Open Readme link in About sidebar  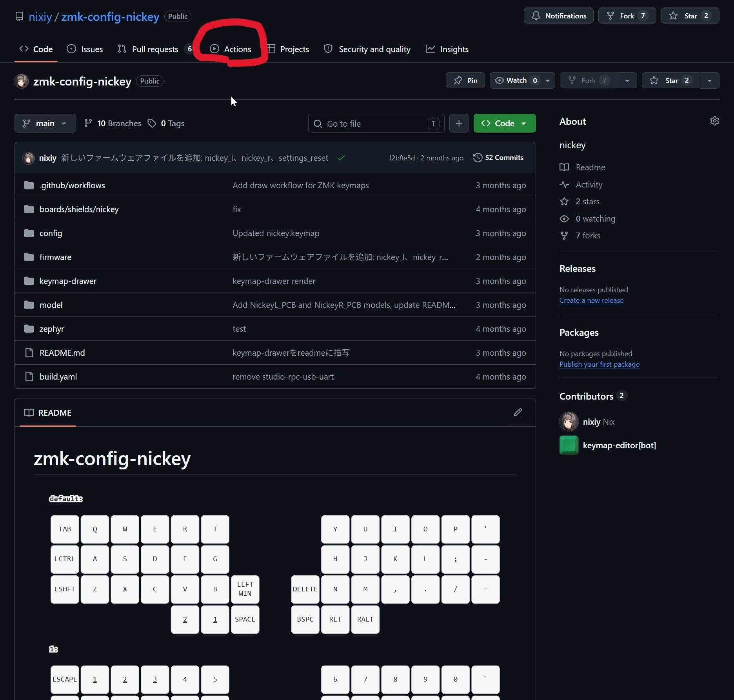(x=582, y=167)
